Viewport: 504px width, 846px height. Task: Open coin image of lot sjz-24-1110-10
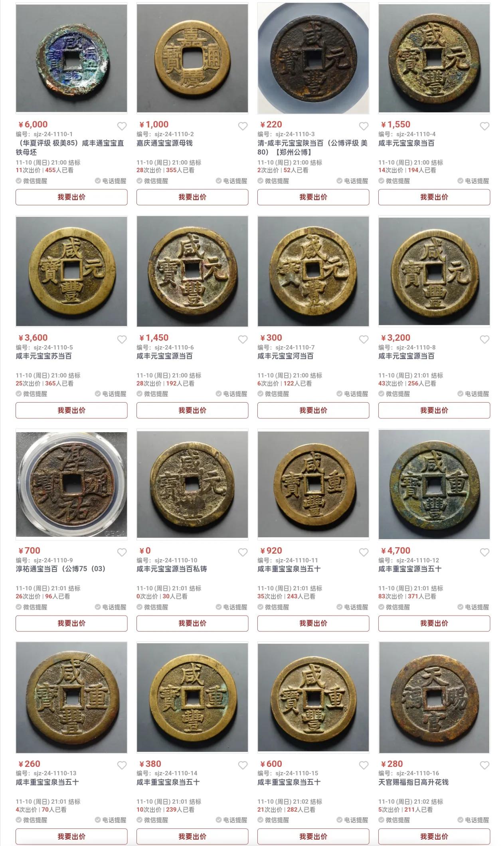[192, 484]
